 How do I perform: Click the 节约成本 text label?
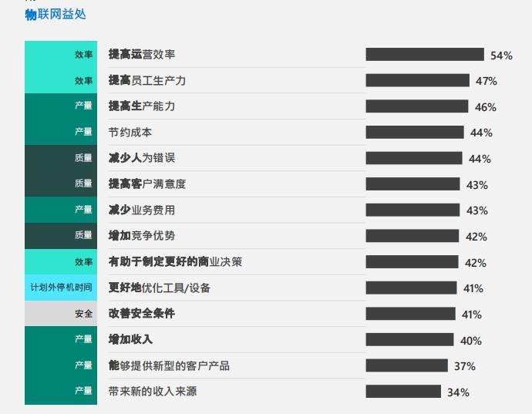click(x=130, y=132)
